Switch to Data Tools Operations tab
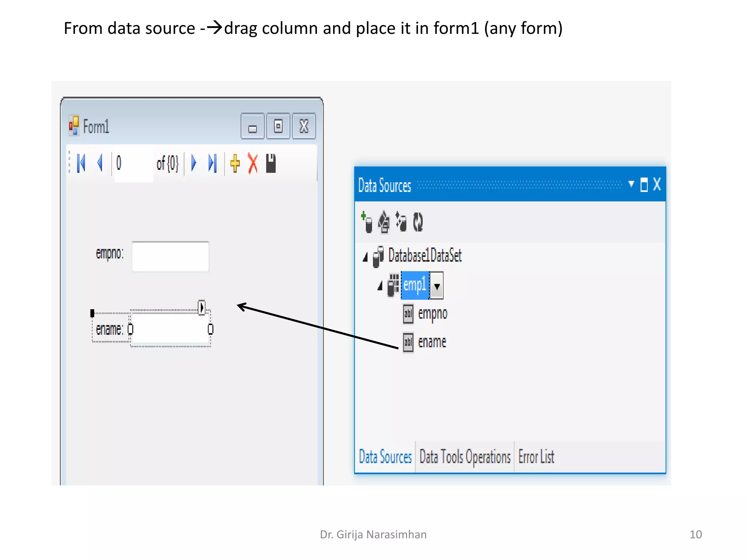 tap(465, 457)
